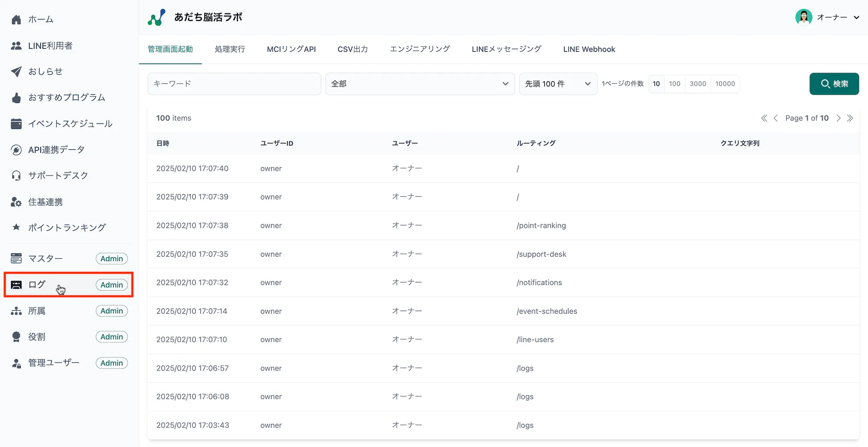Click the home icon in sidebar
Screen dimensions: 868x447
pos(16,20)
